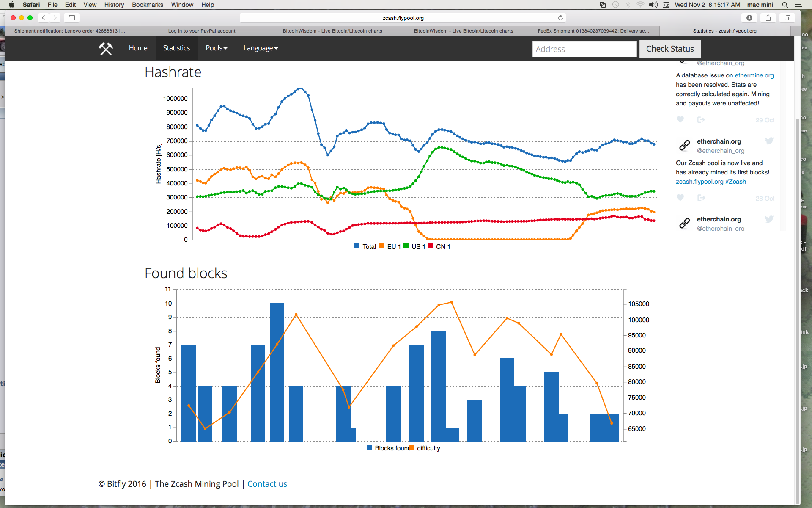Image resolution: width=812 pixels, height=508 pixels.
Task: Toggle the difficulty legend swatch
Action: [411, 448]
